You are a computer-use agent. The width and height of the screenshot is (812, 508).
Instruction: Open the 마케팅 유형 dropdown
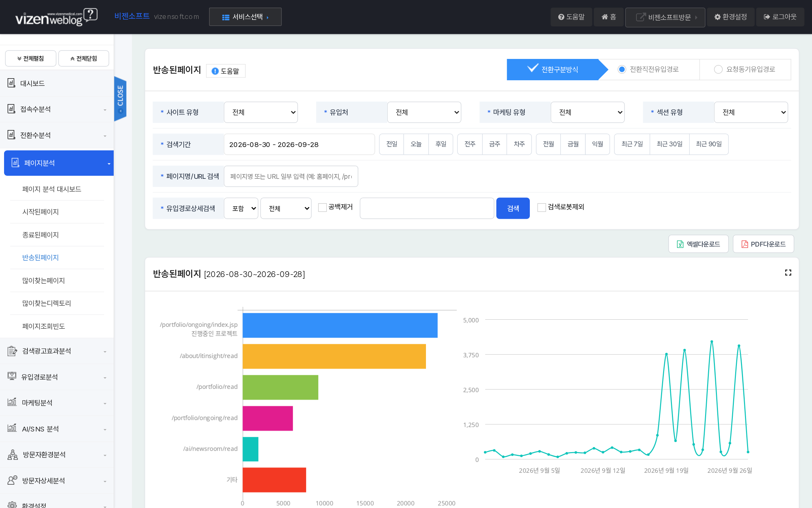(588, 112)
